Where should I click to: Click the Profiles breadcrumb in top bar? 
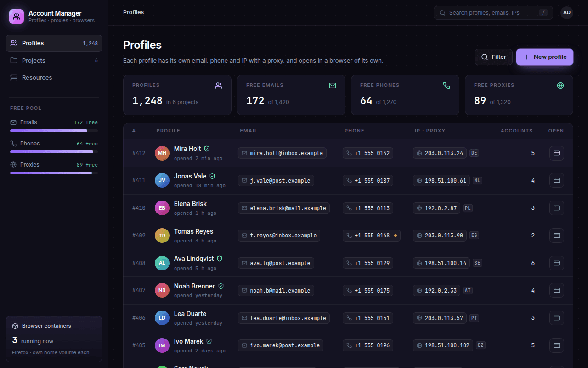coord(133,12)
